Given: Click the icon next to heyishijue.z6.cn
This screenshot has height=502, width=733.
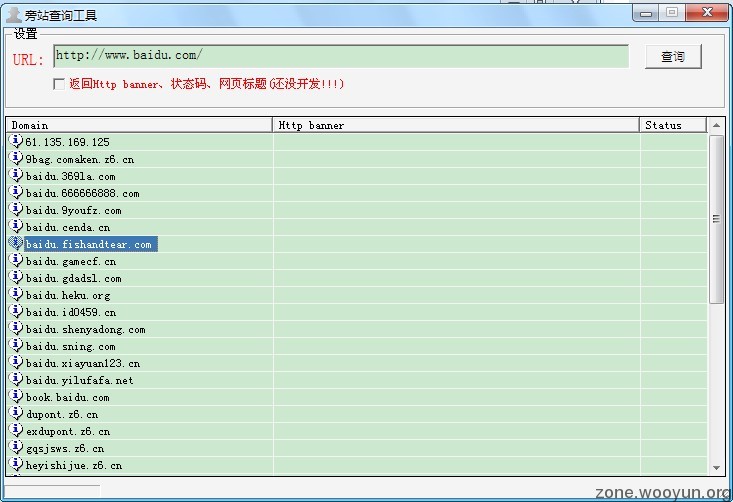Looking at the screenshot, I should tap(16, 464).
